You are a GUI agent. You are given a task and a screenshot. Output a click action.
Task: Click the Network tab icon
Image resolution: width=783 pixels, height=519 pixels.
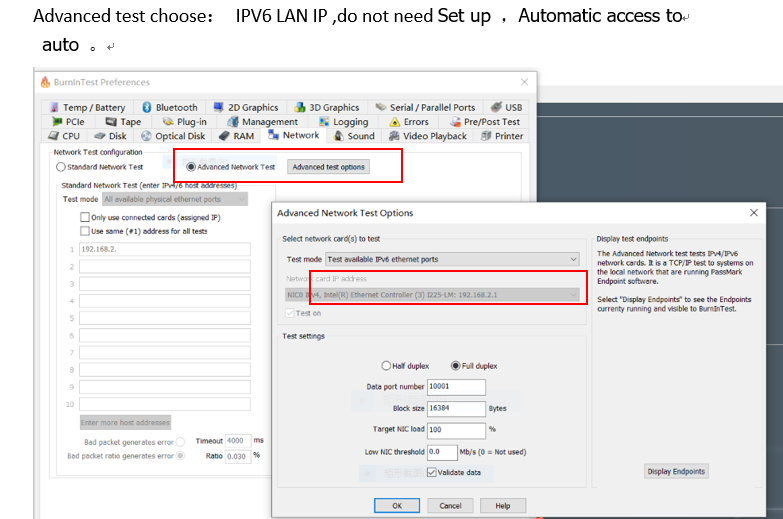pos(273,134)
